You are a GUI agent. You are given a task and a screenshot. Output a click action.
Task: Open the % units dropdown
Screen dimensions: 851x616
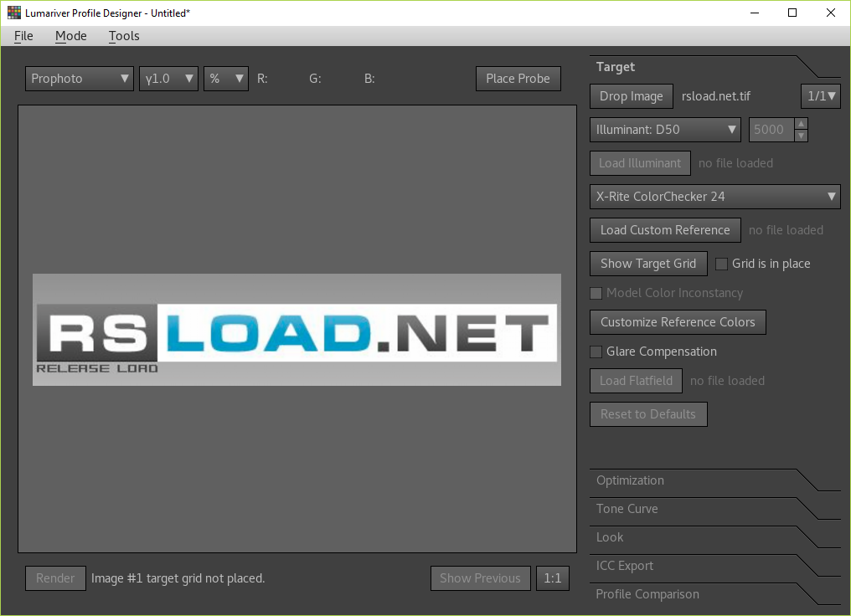coord(226,79)
